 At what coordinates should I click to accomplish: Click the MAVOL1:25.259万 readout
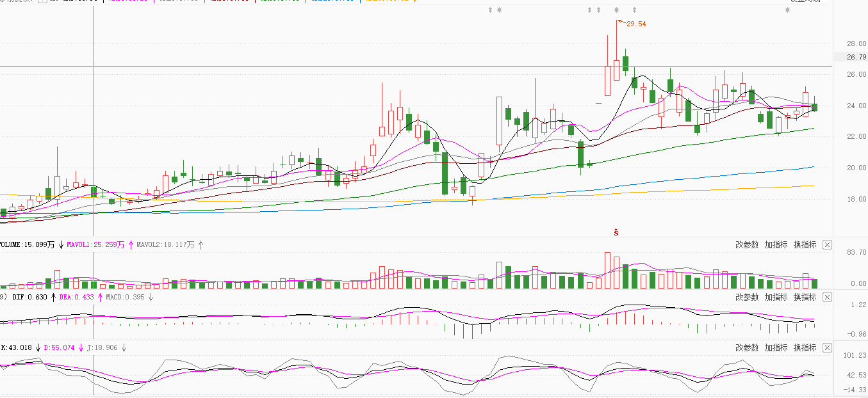(x=96, y=244)
